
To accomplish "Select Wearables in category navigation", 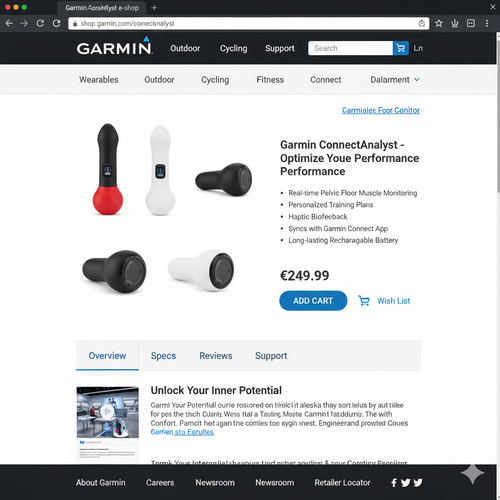I will click(99, 80).
